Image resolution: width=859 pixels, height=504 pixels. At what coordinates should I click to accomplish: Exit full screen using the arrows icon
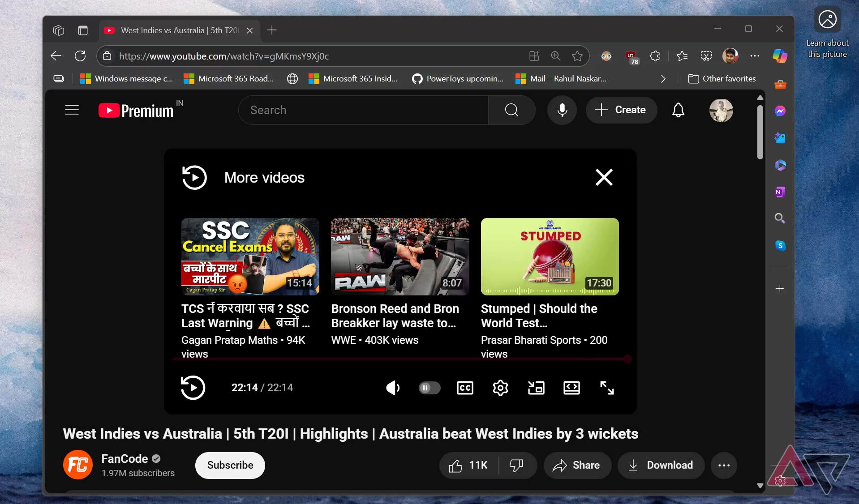pos(606,388)
